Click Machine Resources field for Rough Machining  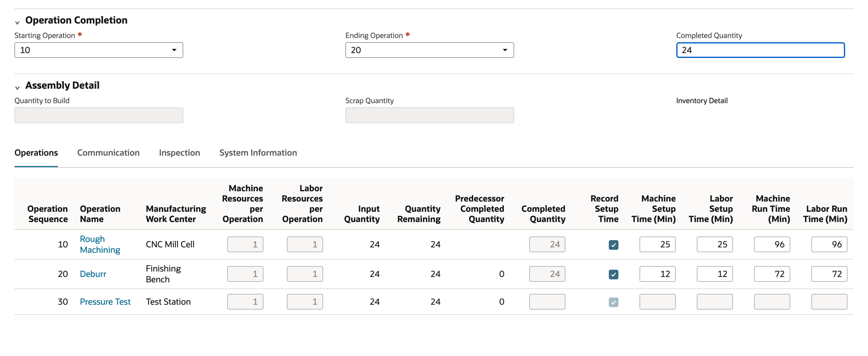(x=245, y=244)
